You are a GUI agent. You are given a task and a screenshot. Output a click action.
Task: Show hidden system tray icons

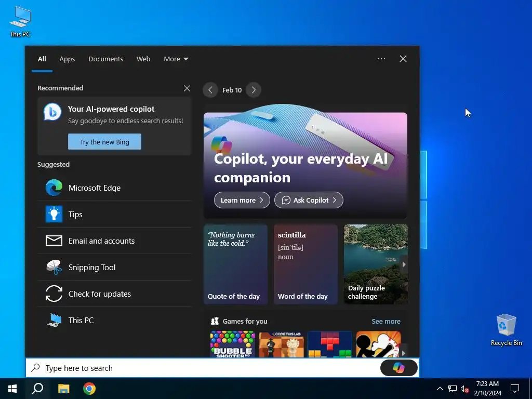440,389
